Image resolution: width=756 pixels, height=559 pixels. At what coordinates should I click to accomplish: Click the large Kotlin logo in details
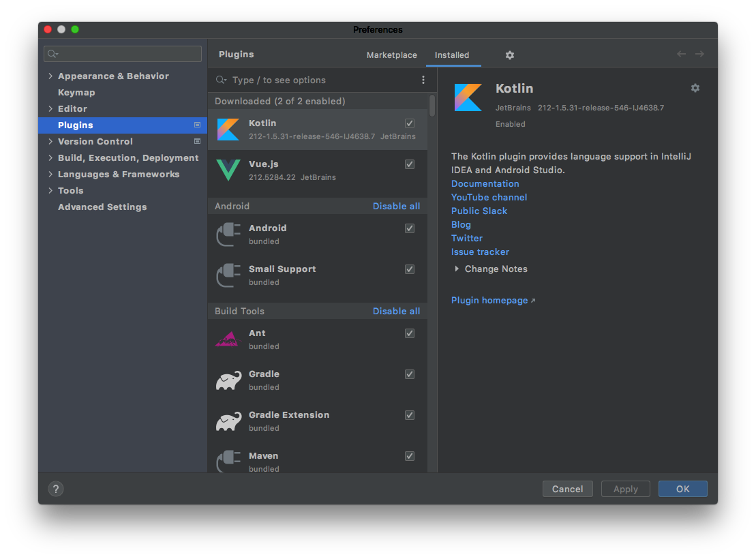[468, 97]
